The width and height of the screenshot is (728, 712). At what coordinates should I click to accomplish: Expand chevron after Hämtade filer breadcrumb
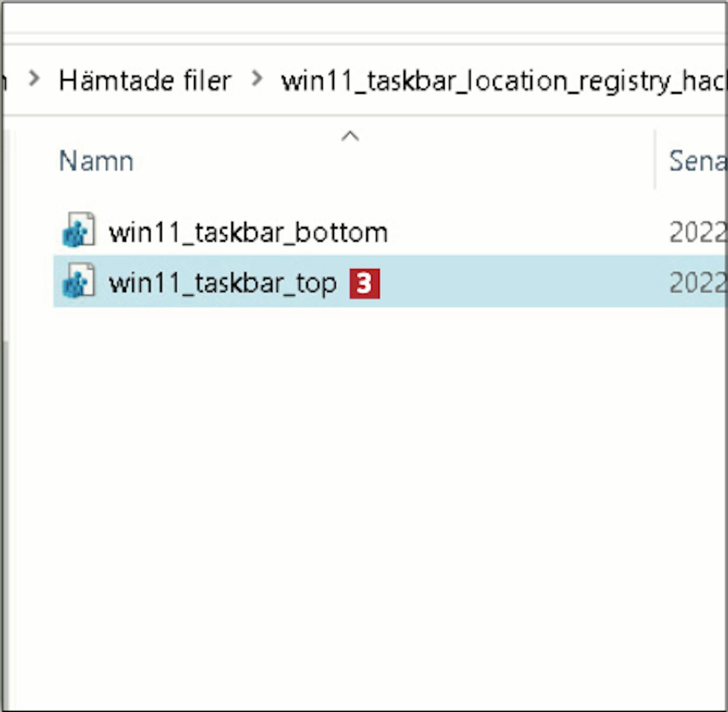click(257, 78)
